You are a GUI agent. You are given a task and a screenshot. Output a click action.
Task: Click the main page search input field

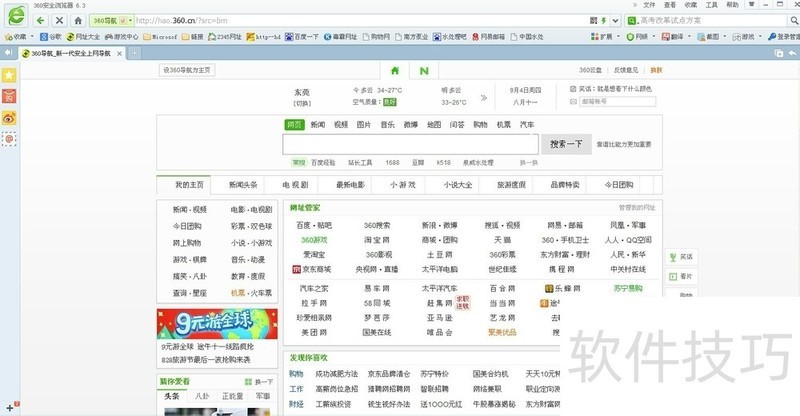point(410,144)
